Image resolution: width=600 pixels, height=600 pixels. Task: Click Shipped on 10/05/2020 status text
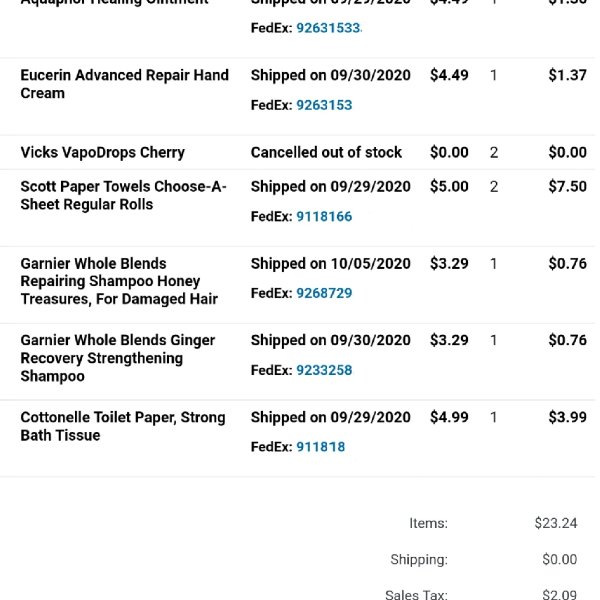[331, 264]
